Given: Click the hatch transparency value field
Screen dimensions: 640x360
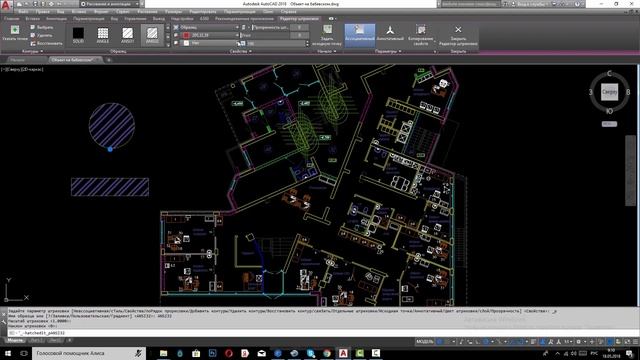Looking at the screenshot, I should pyautogui.click(x=300, y=27).
